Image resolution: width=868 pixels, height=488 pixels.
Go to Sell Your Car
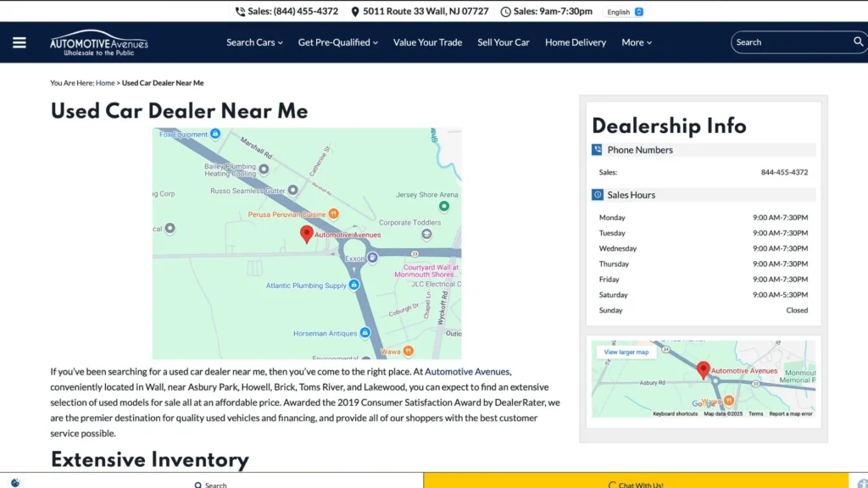tap(504, 42)
